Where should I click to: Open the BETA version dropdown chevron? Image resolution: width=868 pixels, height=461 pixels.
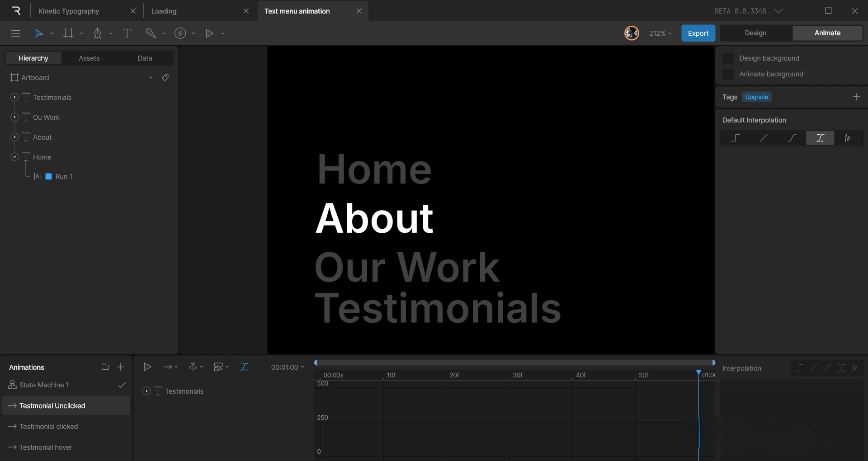point(778,11)
